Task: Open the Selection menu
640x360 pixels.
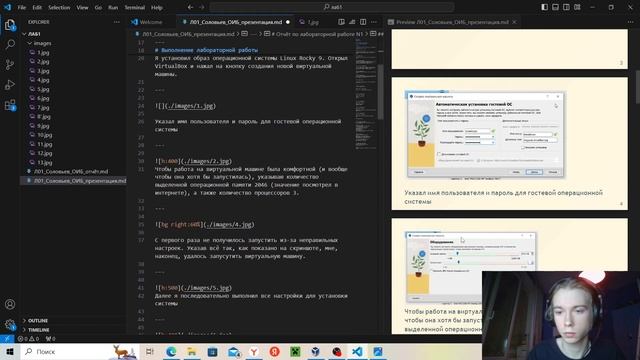Action: (59, 7)
